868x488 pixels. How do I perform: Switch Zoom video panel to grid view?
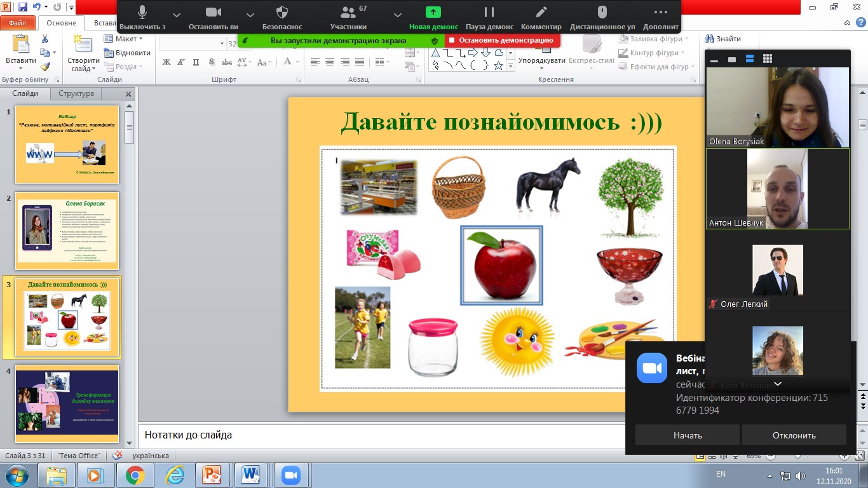pyautogui.click(x=768, y=58)
